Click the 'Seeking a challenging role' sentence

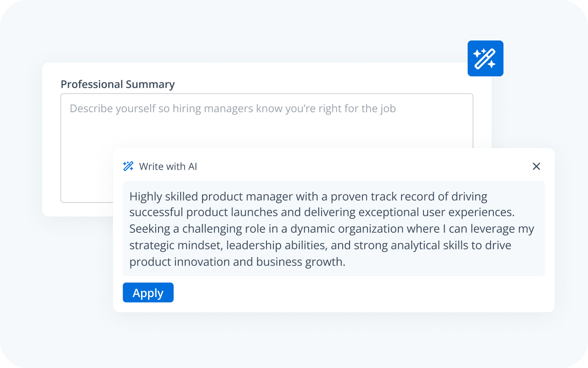click(192, 229)
